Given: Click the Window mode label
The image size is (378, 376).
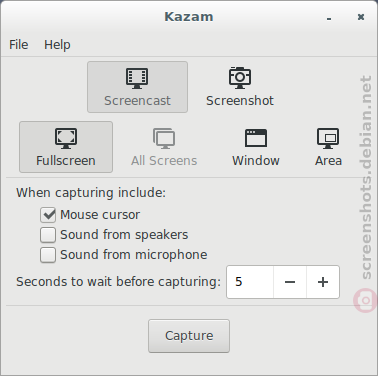Looking at the screenshot, I should pos(256,161).
